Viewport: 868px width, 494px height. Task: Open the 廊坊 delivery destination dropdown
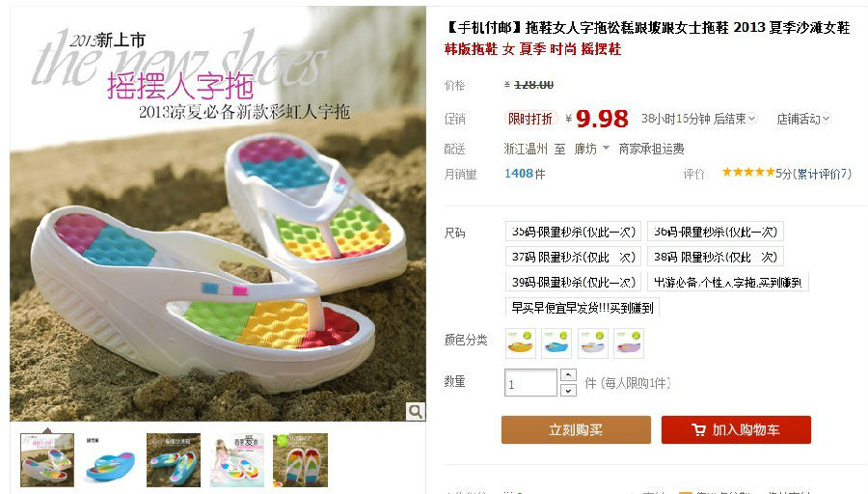click(x=592, y=149)
